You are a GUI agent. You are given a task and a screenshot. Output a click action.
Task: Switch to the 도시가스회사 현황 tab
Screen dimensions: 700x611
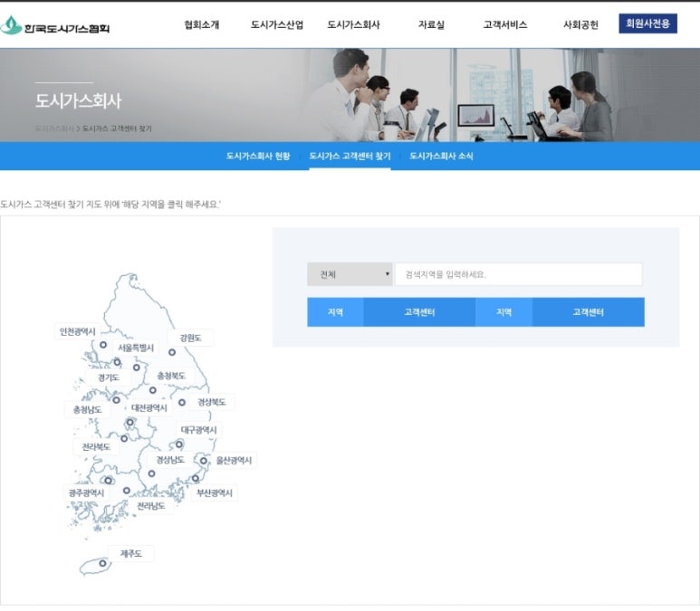tap(258, 157)
